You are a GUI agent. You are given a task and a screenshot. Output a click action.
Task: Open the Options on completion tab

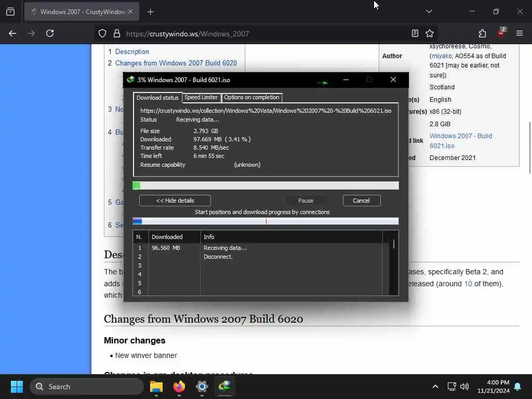click(x=251, y=97)
